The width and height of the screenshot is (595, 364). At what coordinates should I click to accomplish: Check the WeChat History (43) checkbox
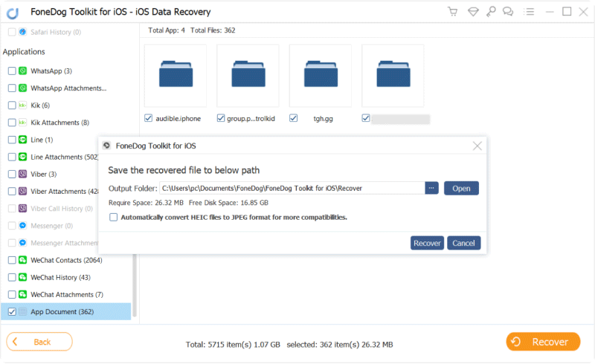coord(12,277)
